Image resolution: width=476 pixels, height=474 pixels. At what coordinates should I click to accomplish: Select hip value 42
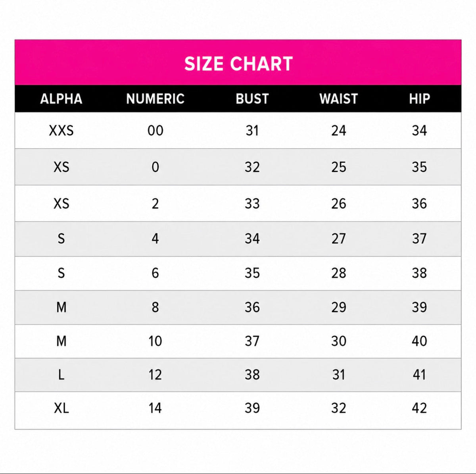point(419,408)
